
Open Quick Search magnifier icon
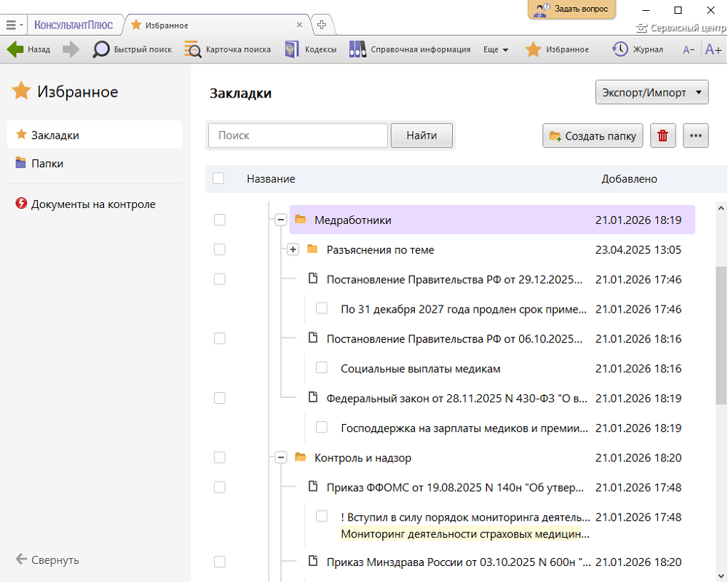point(101,49)
